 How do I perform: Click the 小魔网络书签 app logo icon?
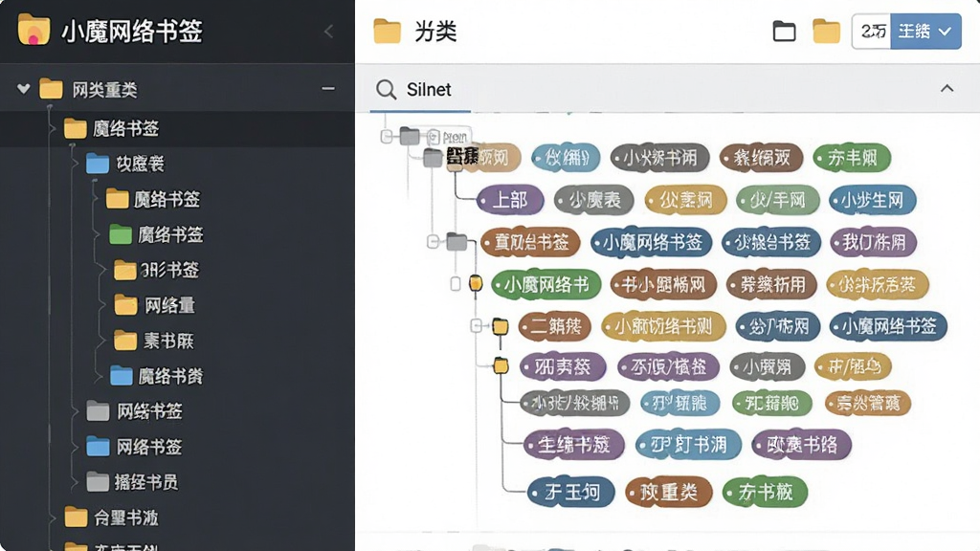pyautogui.click(x=33, y=30)
